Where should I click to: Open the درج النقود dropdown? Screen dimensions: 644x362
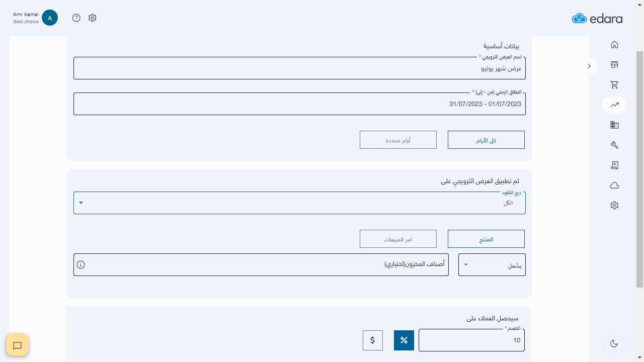[x=299, y=203]
